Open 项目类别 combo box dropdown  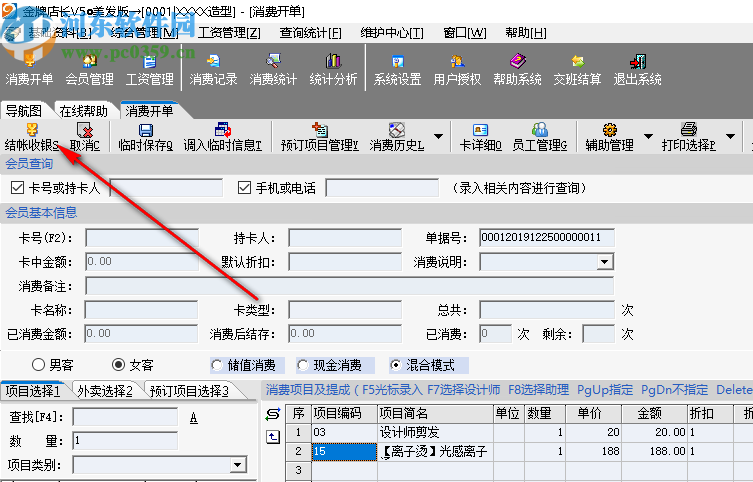(x=237, y=465)
